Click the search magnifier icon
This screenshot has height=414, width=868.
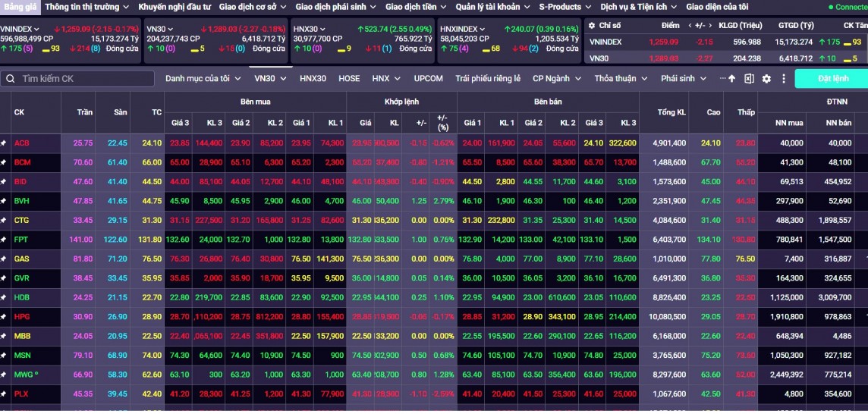(x=10, y=79)
